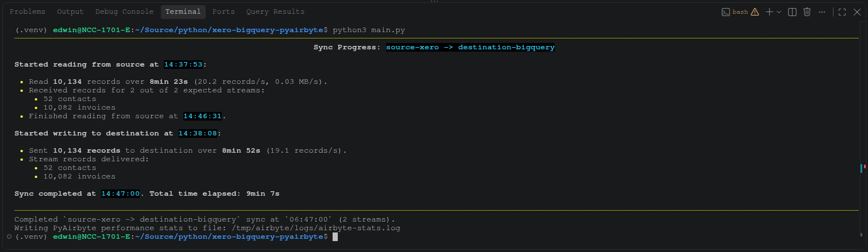Open the Query Results tab

tap(275, 11)
